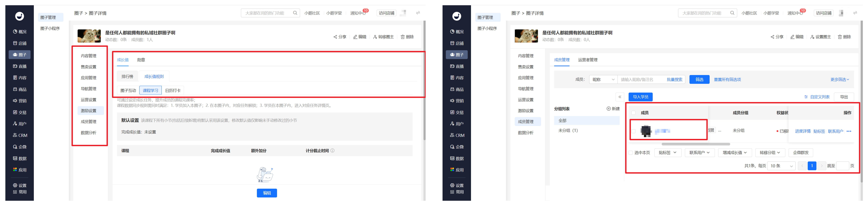Click the 企微群发 button

point(801,153)
